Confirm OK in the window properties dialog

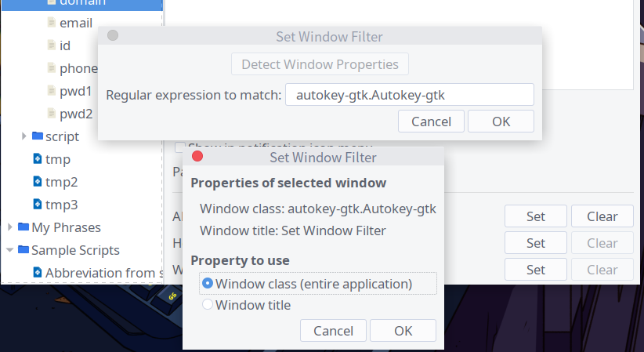(403, 331)
